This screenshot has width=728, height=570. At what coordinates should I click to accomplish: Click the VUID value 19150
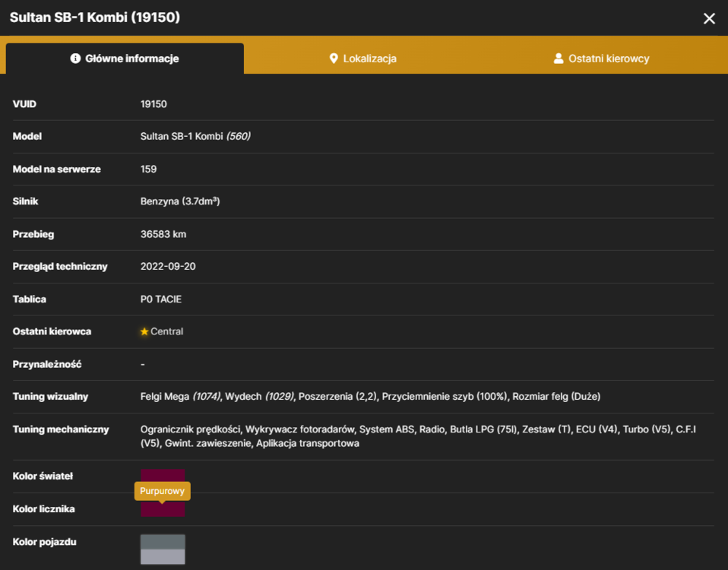pyautogui.click(x=154, y=104)
